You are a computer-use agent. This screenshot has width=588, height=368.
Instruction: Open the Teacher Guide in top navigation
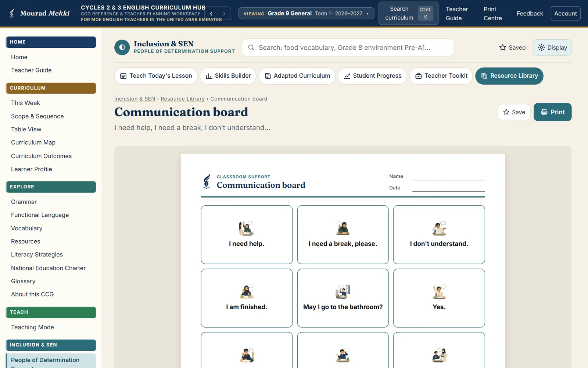(x=457, y=14)
